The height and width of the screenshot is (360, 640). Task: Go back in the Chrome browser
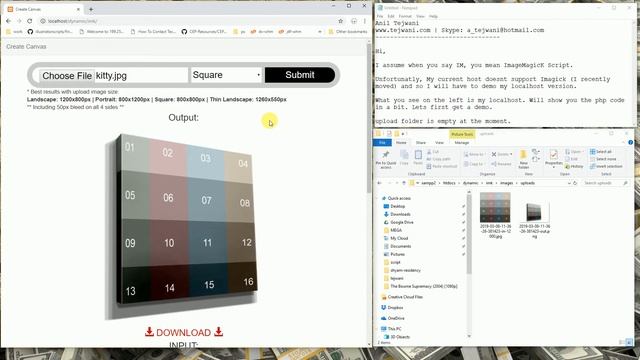coord(9,21)
